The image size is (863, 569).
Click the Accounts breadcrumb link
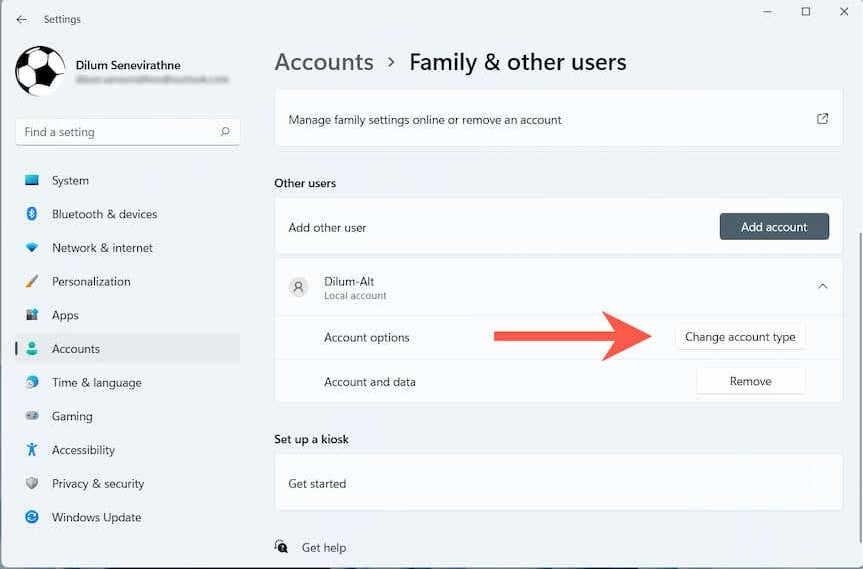[323, 62]
